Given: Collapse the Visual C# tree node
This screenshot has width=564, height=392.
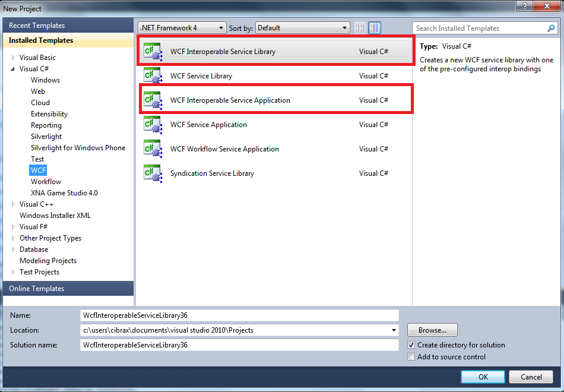Looking at the screenshot, I should click(13, 69).
